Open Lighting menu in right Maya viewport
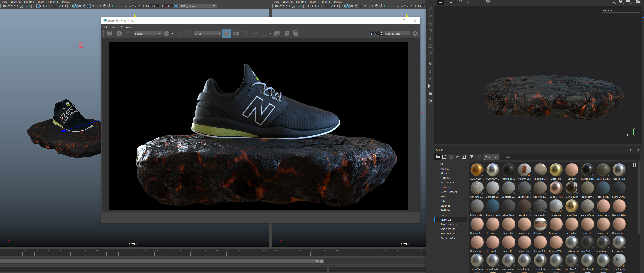 pyautogui.click(x=301, y=2)
